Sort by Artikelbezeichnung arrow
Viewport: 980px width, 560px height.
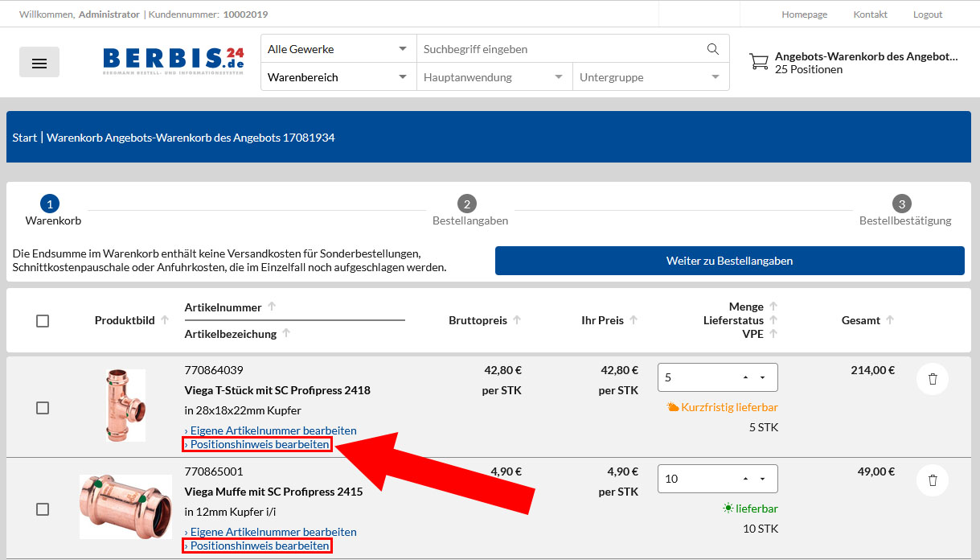[x=286, y=332]
